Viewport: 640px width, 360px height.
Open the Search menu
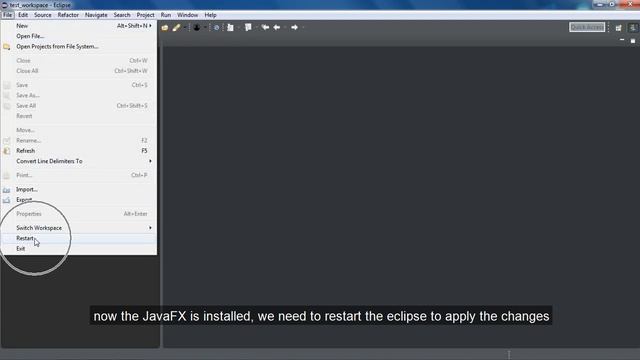(122, 15)
